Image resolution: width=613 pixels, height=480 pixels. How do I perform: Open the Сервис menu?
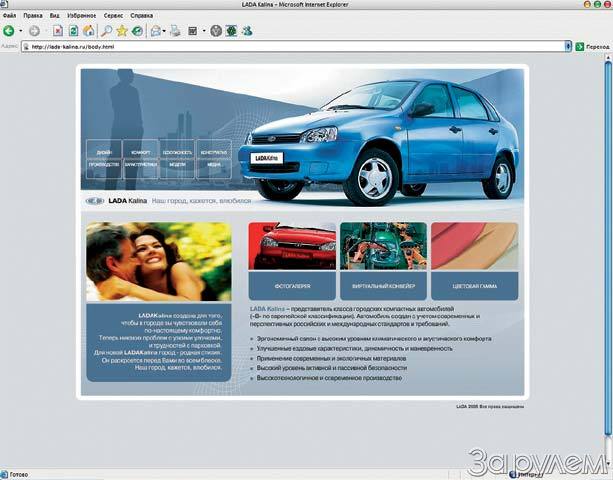pos(114,16)
